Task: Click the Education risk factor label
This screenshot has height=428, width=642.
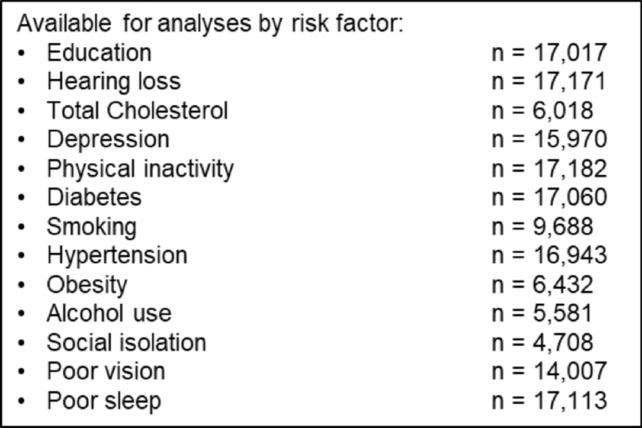Action: point(99,53)
